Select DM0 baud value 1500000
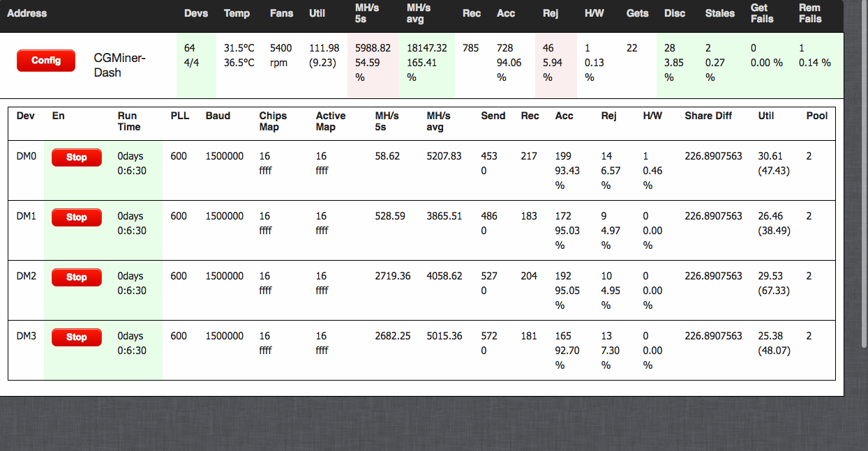Screen dimensions: 868x451 pos(225,156)
